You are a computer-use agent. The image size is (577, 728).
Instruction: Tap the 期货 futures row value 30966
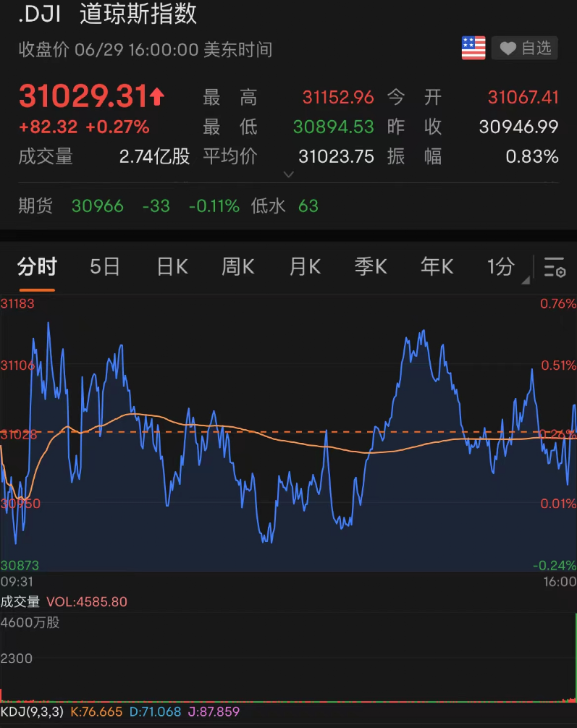[98, 206]
